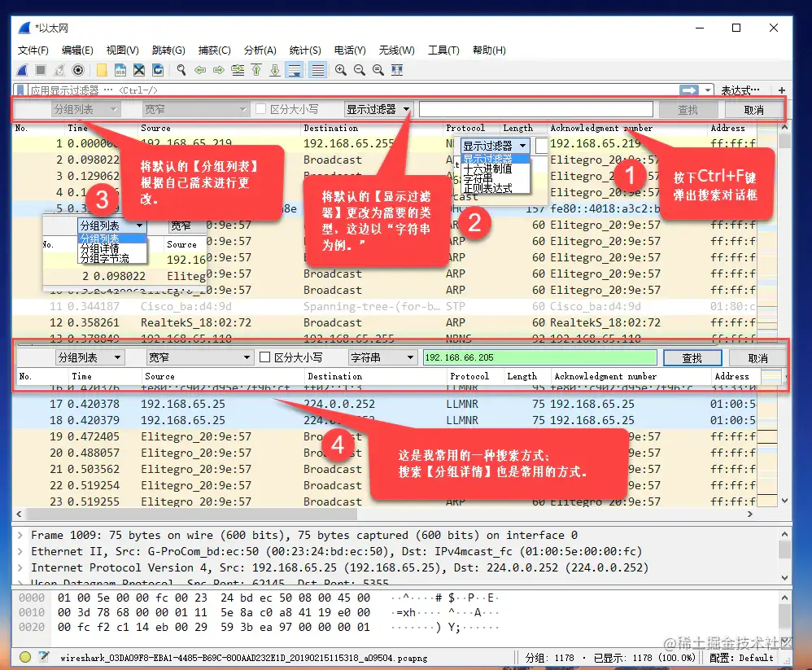Viewport: 812px width, 670px height.
Task: Click hex row 0010 in bytes pane
Action: (259, 612)
